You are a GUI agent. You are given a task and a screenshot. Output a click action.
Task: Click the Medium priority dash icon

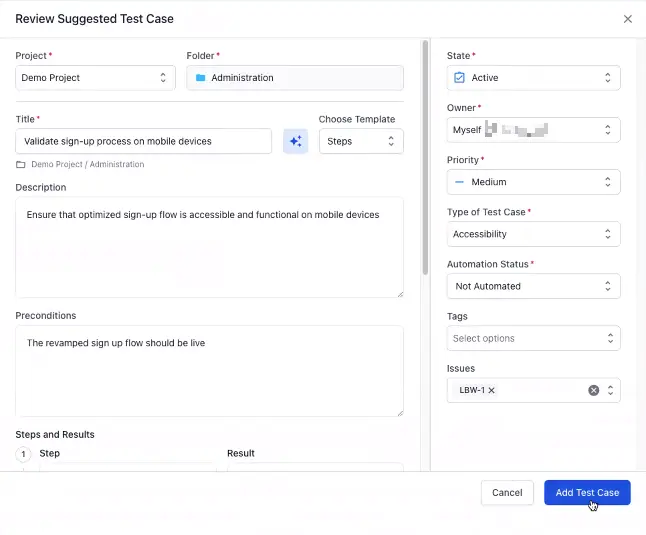(459, 182)
